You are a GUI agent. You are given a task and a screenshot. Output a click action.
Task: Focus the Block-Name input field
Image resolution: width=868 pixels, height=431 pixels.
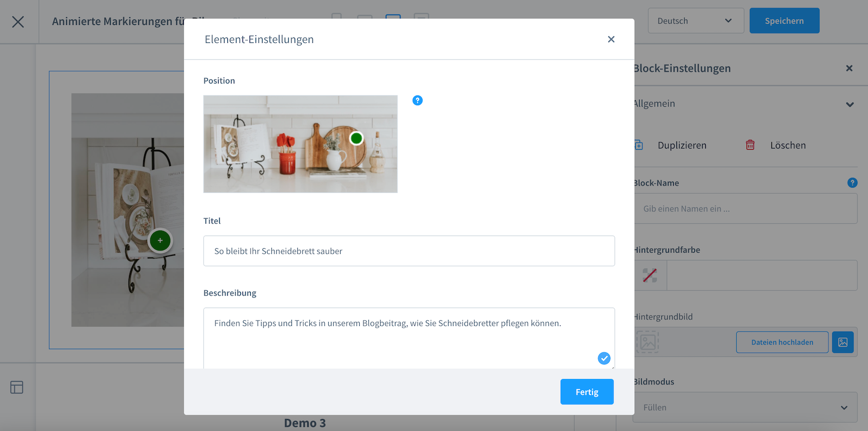(745, 209)
